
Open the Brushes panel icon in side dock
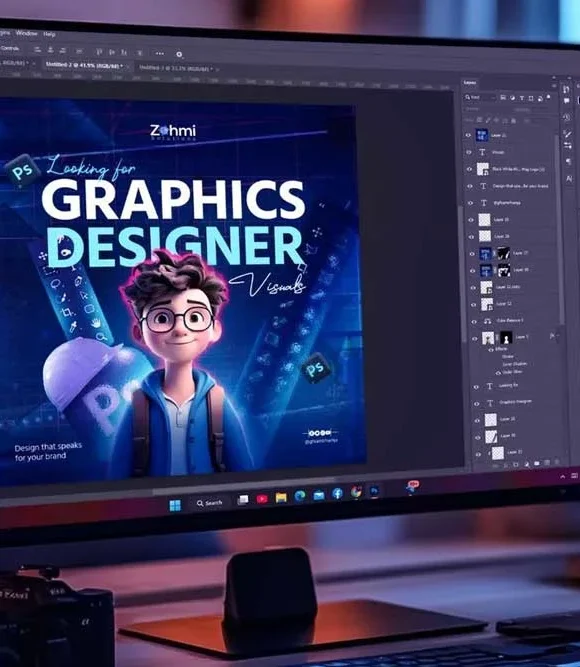click(x=567, y=134)
